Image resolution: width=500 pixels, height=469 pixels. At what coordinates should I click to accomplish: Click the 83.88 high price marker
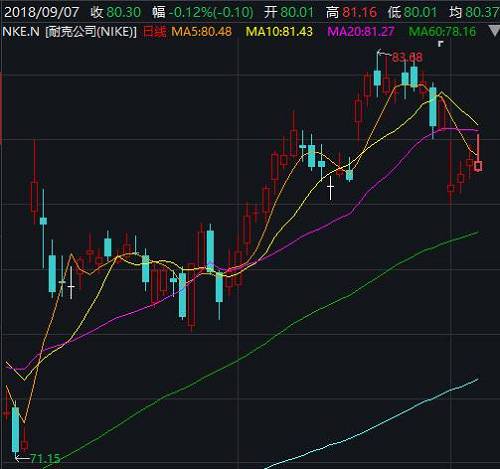click(407, 57)
